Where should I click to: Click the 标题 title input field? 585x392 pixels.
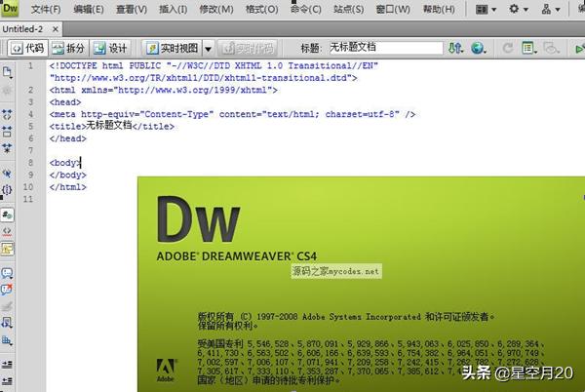coord(386,48)
